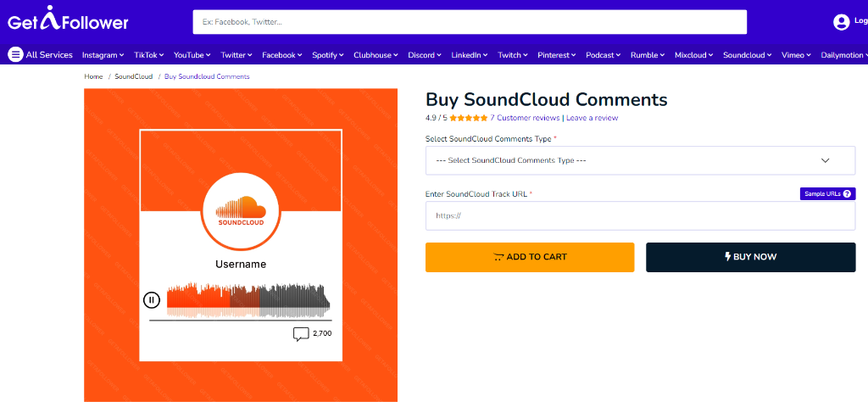
Task: Click the progress bar under the waveform
Action: point(240,320)
